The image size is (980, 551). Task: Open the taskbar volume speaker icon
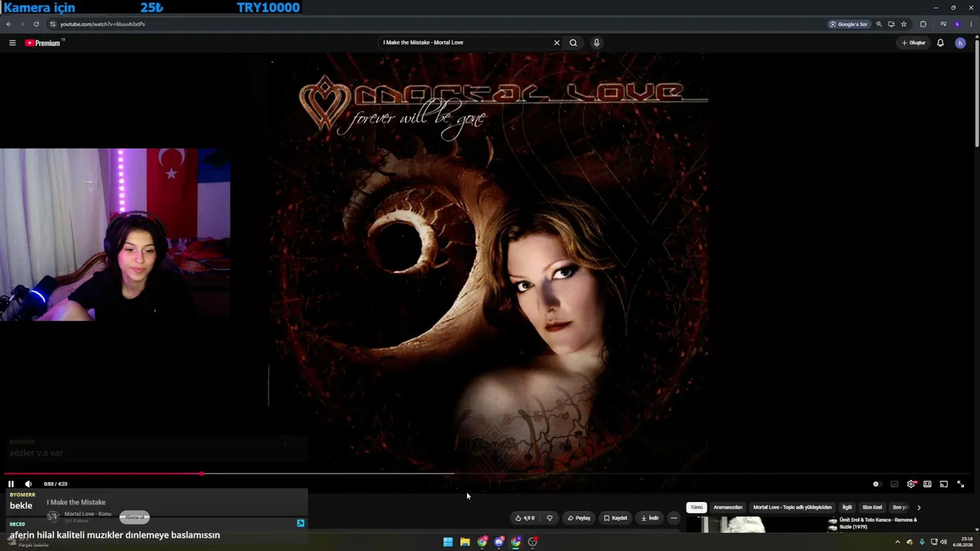tap(943, 542)
